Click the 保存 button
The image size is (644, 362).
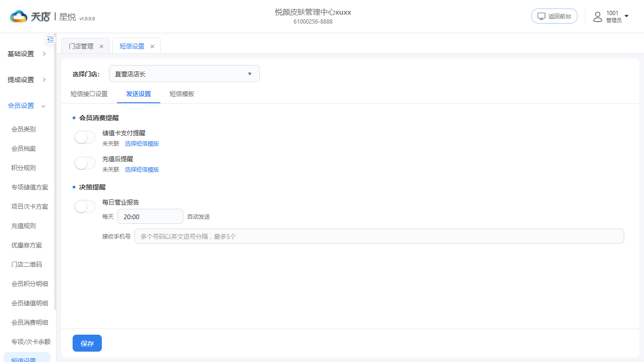point(87,343)
